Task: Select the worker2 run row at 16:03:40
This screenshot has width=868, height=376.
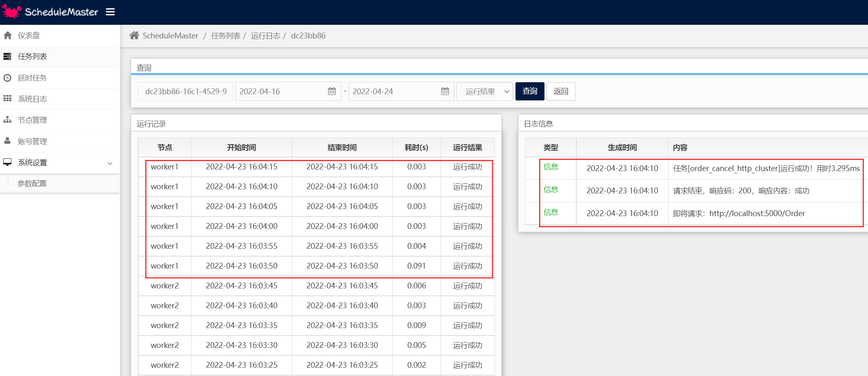Action: click(x=317, y=306)
